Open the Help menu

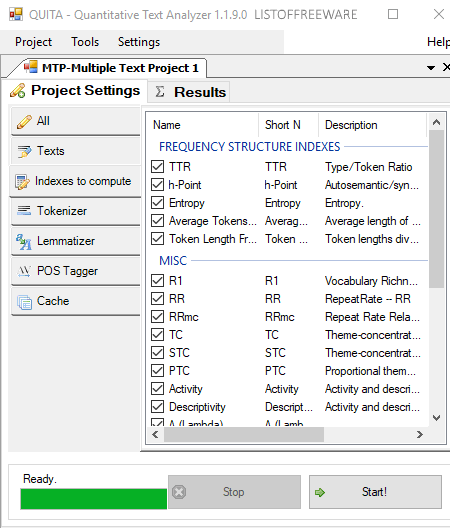[x=438, y=42]
